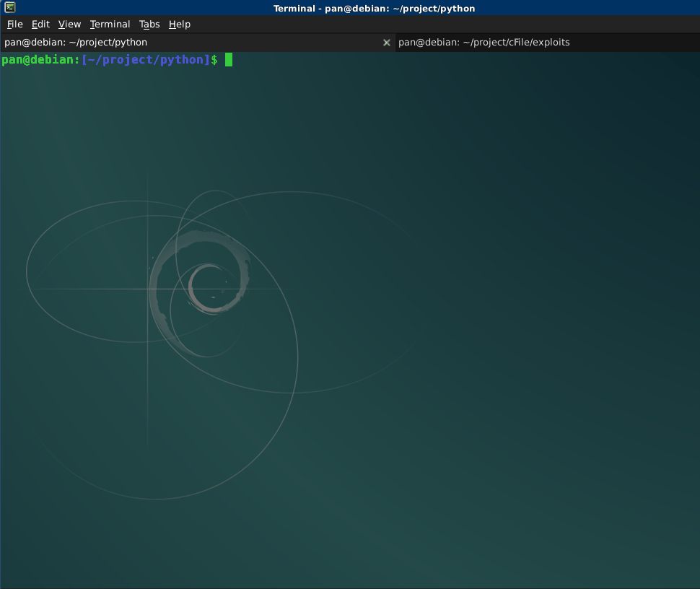Click the green terminal cursor block
This screenshot has width=700, height=589.
[x=229, y=59]
